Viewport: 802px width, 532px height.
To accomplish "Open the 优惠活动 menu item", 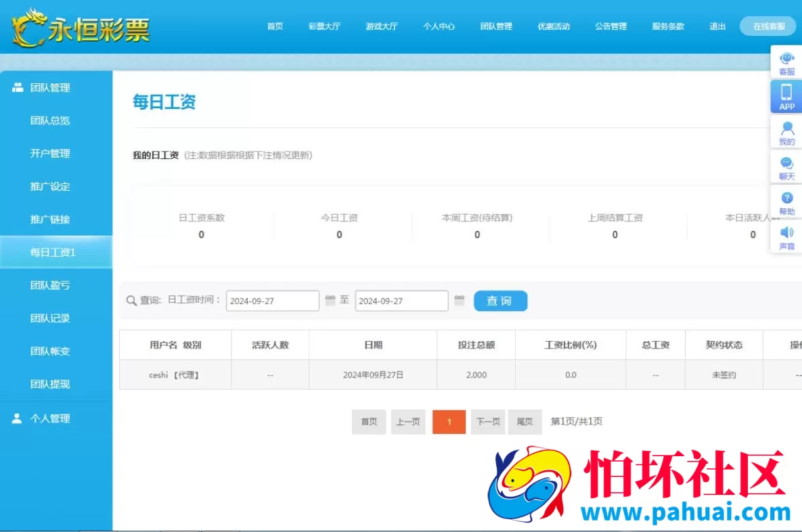I will 554,26.
